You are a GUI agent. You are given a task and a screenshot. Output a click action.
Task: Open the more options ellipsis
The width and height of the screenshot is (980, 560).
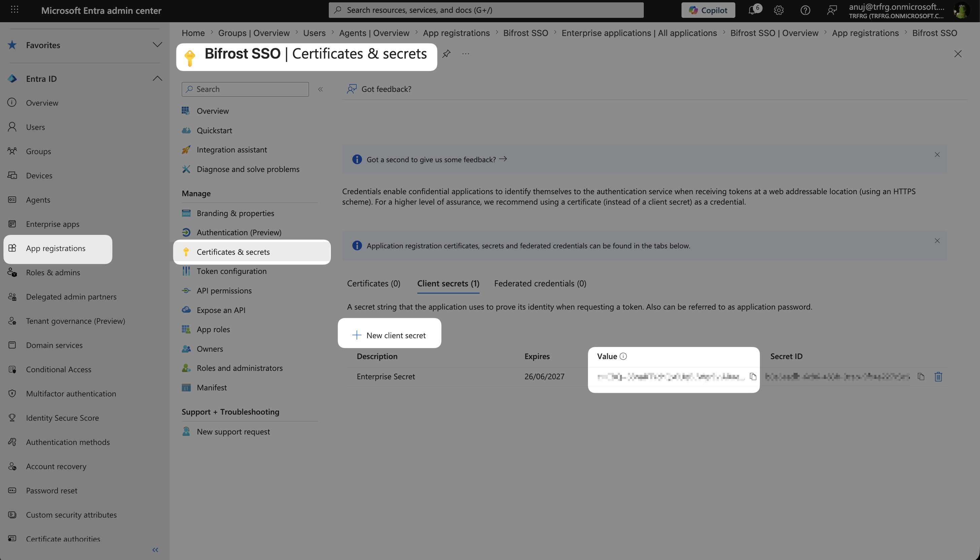click(x=466, y=54)
